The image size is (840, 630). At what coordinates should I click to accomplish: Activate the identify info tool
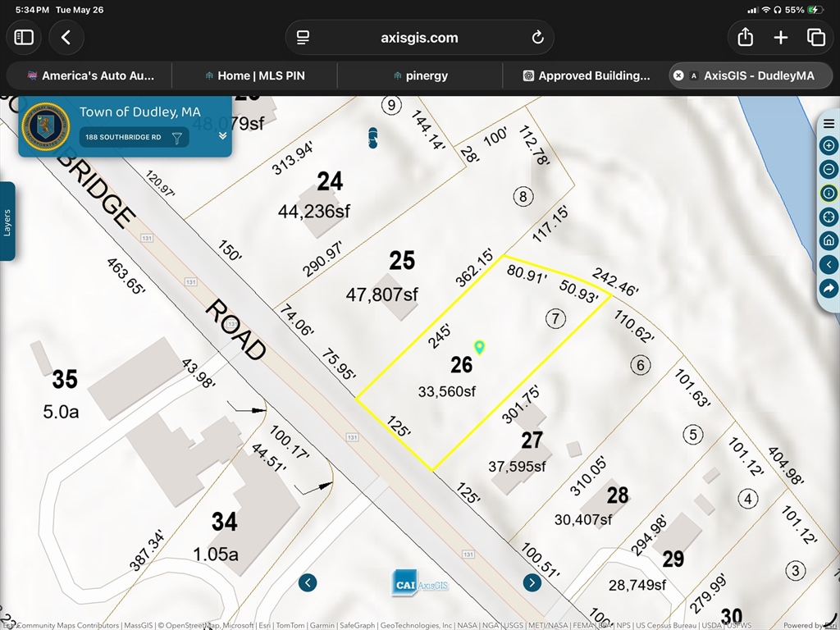(x=829, y=193)
